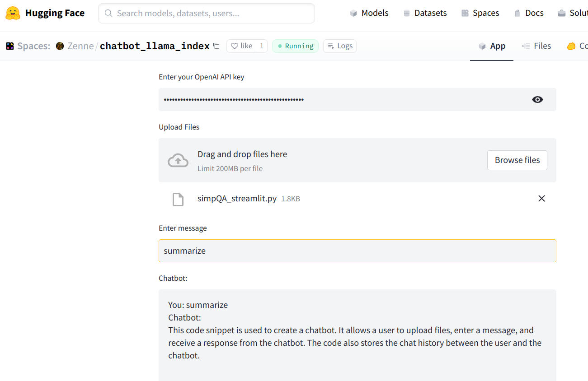Image resolution: width=588 pixels, height=381 pixels.
Task: Reveal the API key with eye icon
Action: pos(537,100)
